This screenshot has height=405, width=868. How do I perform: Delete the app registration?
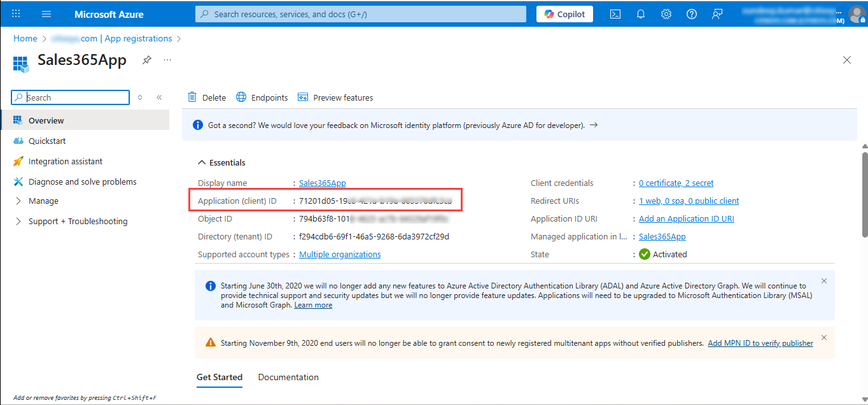tap(207, 97)
